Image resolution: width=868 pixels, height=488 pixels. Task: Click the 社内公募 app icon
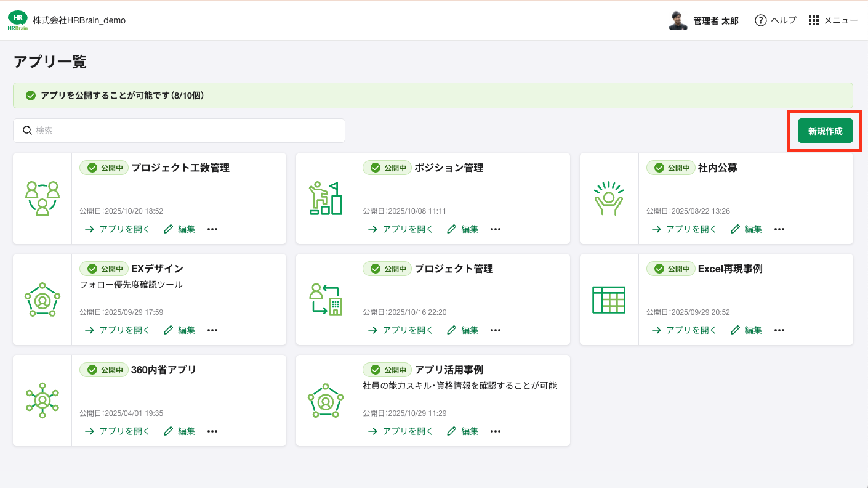click(x=609, y=198)
